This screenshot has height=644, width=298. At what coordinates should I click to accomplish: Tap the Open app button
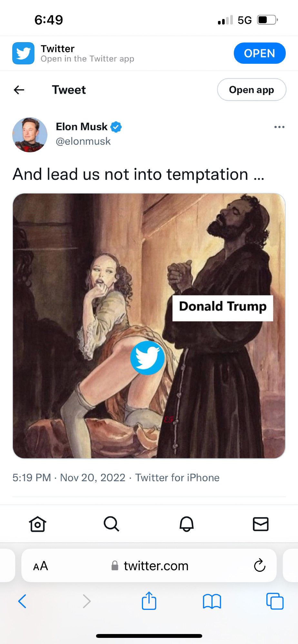[x=252, y=90]
